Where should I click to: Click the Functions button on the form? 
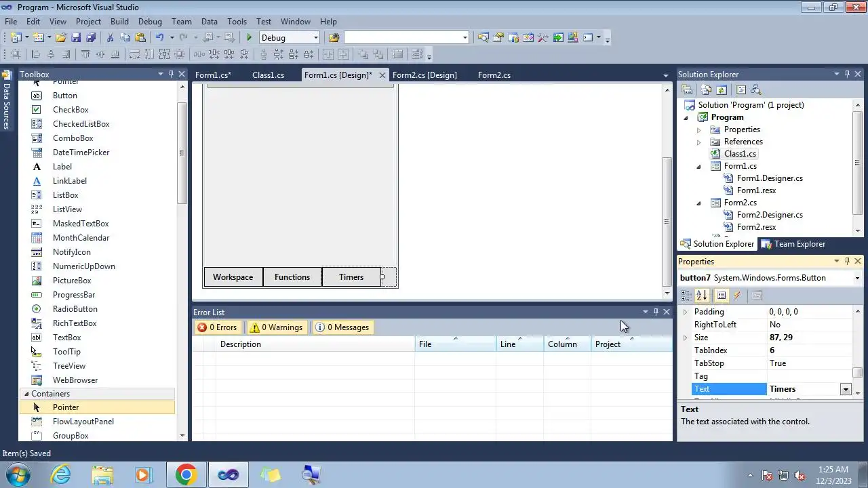pyautogui.click(x=292, y=277)
